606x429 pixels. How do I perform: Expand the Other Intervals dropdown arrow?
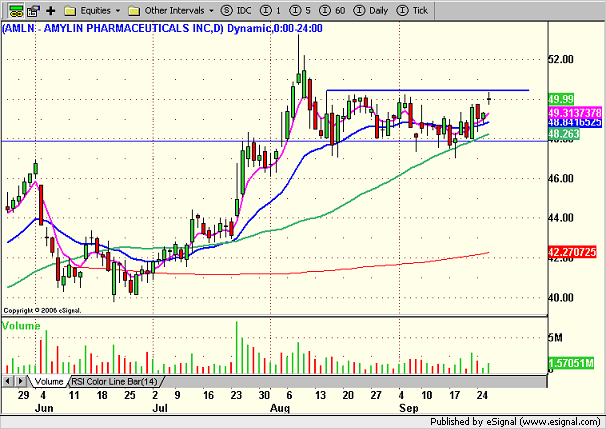click(x=211, y=11)
